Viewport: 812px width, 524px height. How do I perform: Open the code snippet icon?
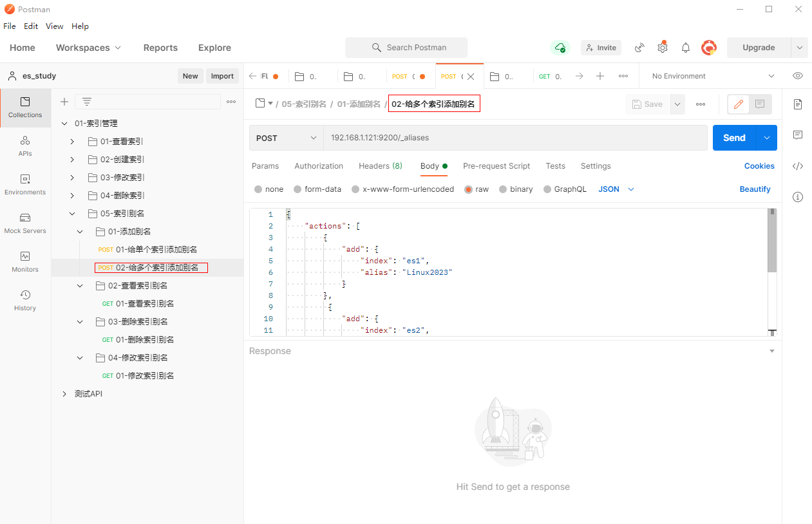click(x=798, y=166)
